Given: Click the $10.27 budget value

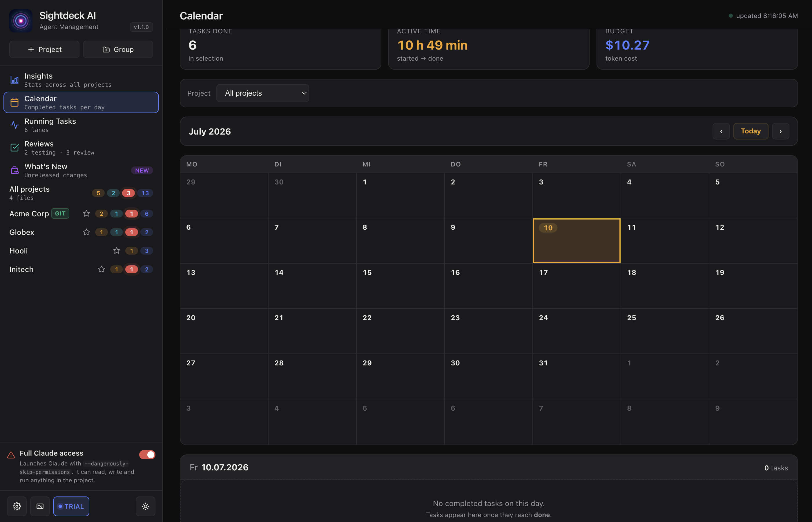Looking at the screenshot, I should (627, 45).
